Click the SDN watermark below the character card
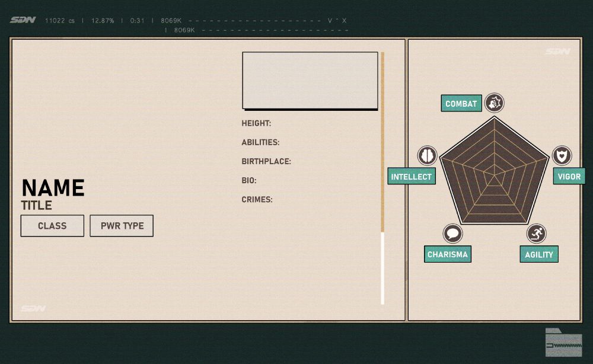Viewport: 593px width, 364px height. [34, 308]
